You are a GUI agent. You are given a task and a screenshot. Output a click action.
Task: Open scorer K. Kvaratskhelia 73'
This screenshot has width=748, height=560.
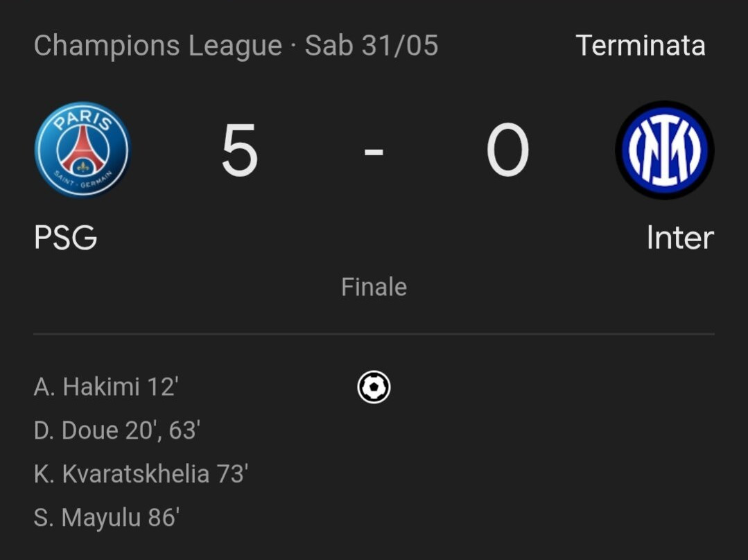click(141, 474)
